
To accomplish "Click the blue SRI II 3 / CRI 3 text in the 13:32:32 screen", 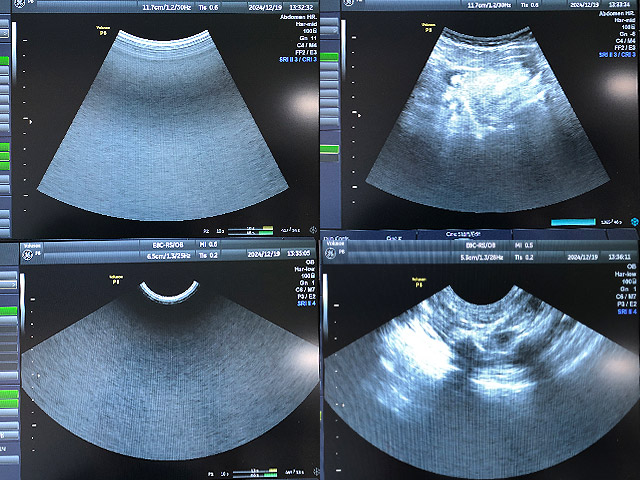I will click(x=298, y=60).
